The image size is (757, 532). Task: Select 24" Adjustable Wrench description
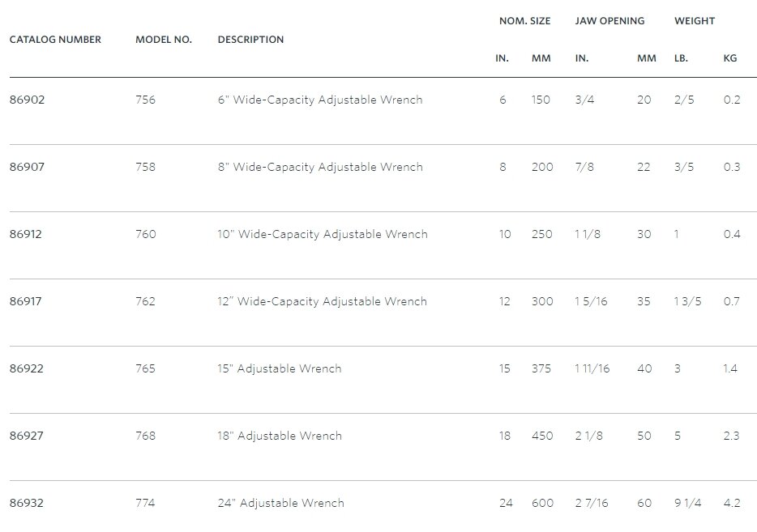point(280,504)
